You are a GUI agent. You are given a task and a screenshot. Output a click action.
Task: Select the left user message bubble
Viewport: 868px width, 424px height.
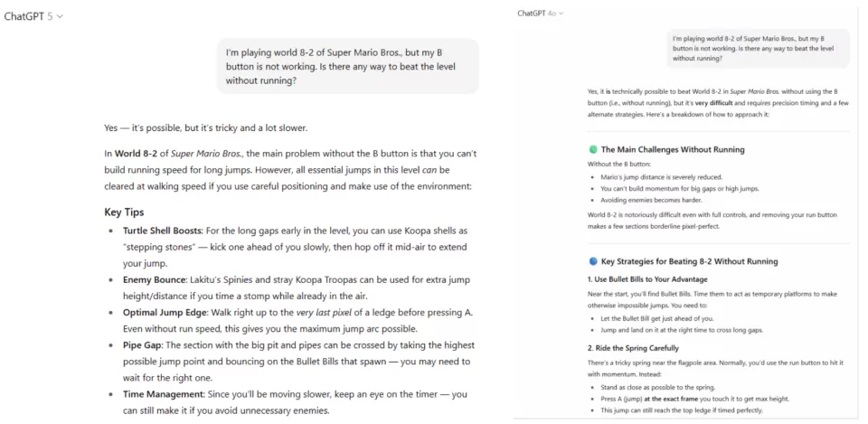coord(348,66)
